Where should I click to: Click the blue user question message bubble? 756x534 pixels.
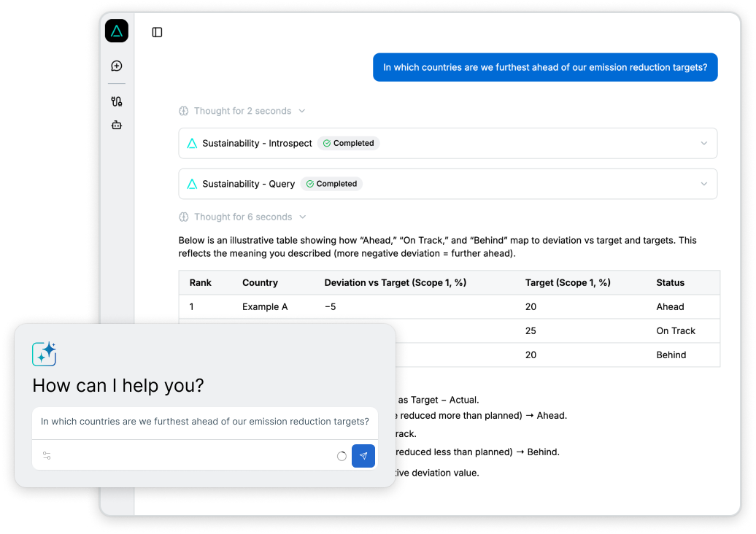click(545, 67)
